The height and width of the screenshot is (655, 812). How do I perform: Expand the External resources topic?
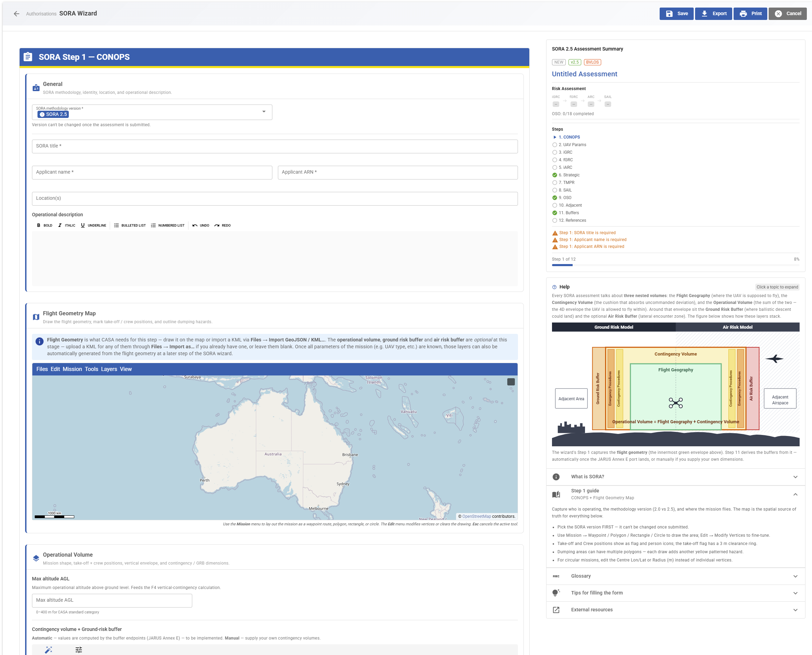(675, 610)
